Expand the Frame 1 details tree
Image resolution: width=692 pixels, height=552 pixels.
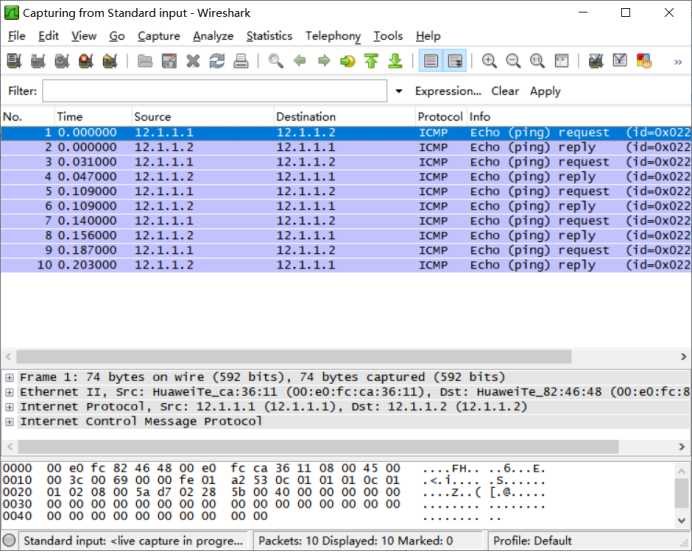point(9,378)
